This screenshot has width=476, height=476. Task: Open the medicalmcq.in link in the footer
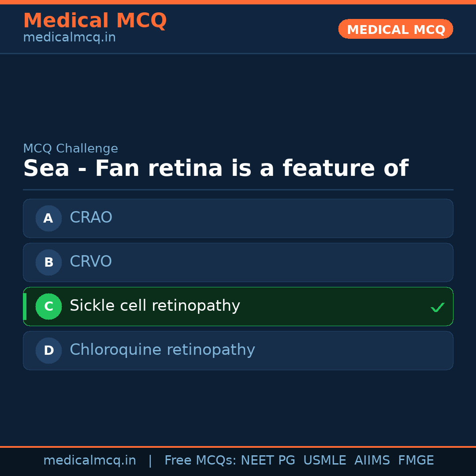coord(89,461)
